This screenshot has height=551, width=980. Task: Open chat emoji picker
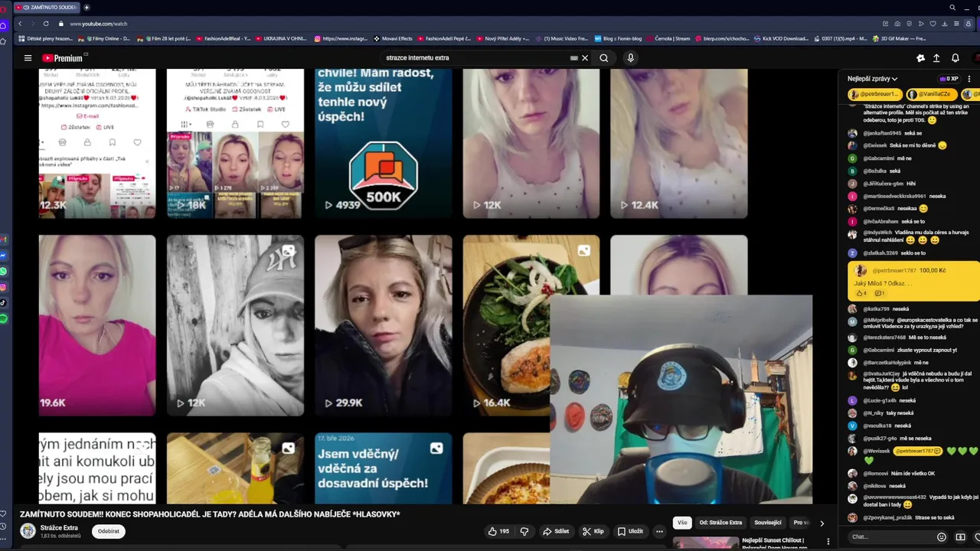(941, 537)
